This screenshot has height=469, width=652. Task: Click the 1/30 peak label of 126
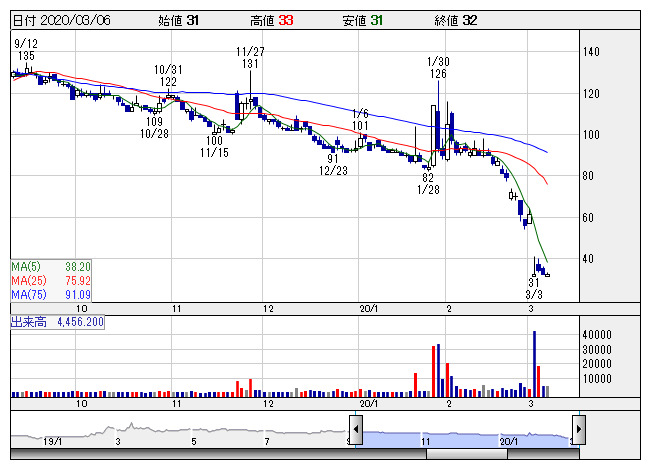(437, 67)
